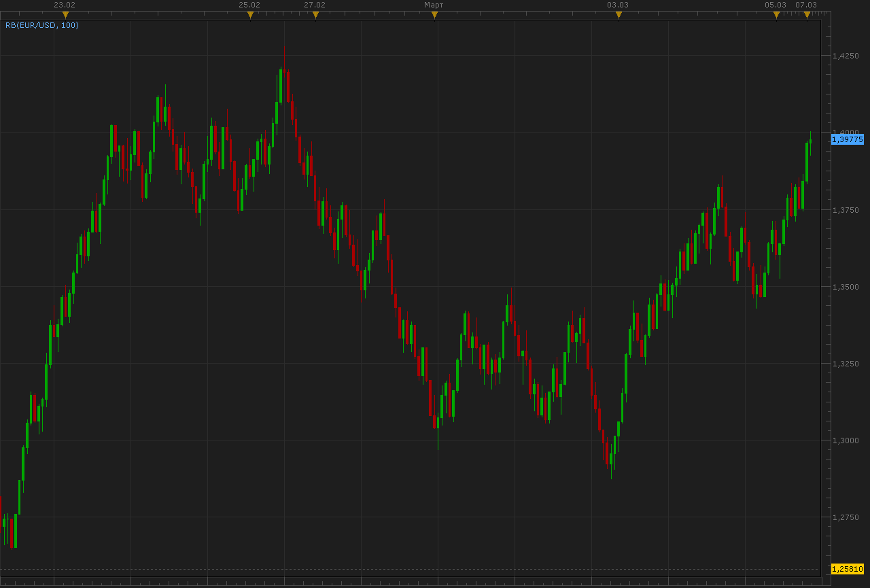Click the RB(EUR/USD, 100) chart title
870x588 pixels.
pos(42,25)
